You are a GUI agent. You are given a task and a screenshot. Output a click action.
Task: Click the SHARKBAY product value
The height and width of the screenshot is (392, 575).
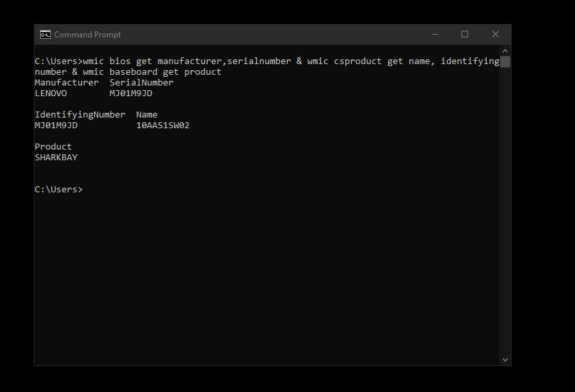56,158
